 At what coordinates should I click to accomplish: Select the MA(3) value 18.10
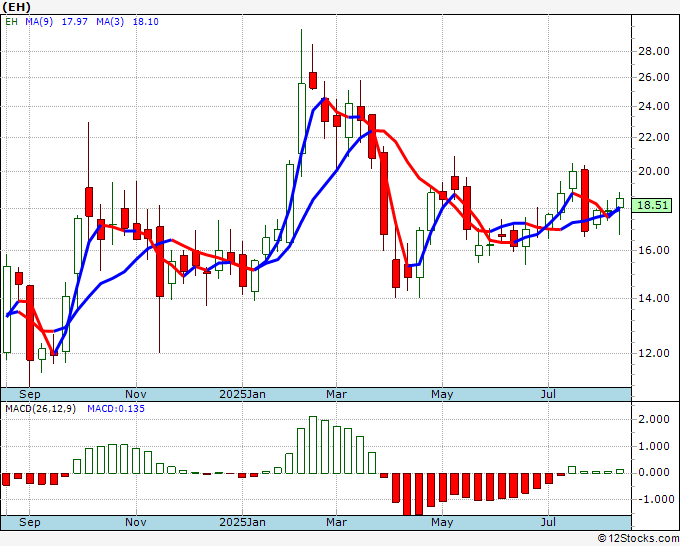click(145, 22)
